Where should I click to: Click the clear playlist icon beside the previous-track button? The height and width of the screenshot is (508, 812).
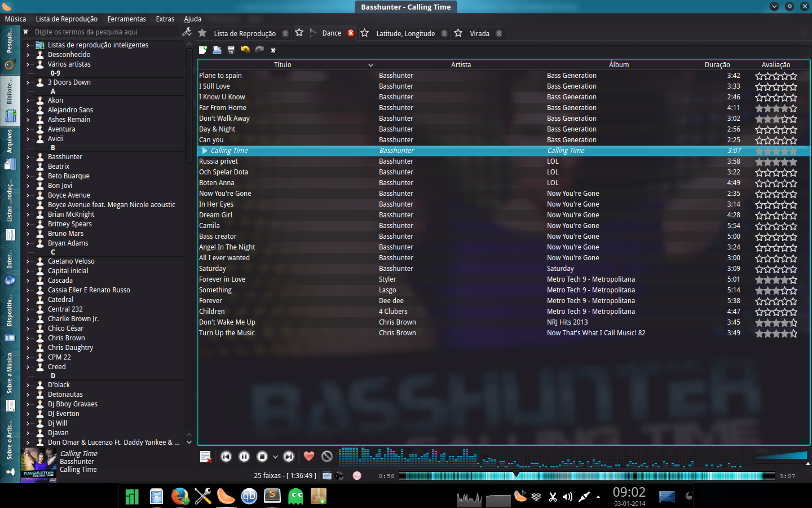(206, 457)
